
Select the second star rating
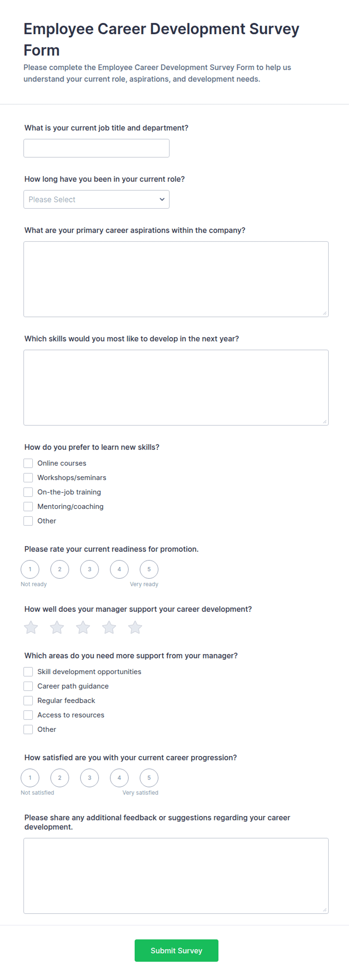[57, 627]
